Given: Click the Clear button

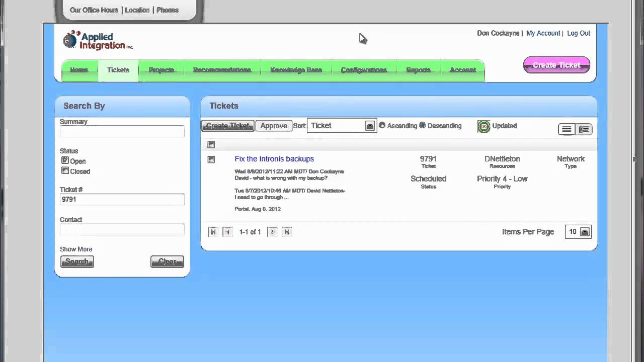Looking at the screenshot, I should tap(167, 261).
